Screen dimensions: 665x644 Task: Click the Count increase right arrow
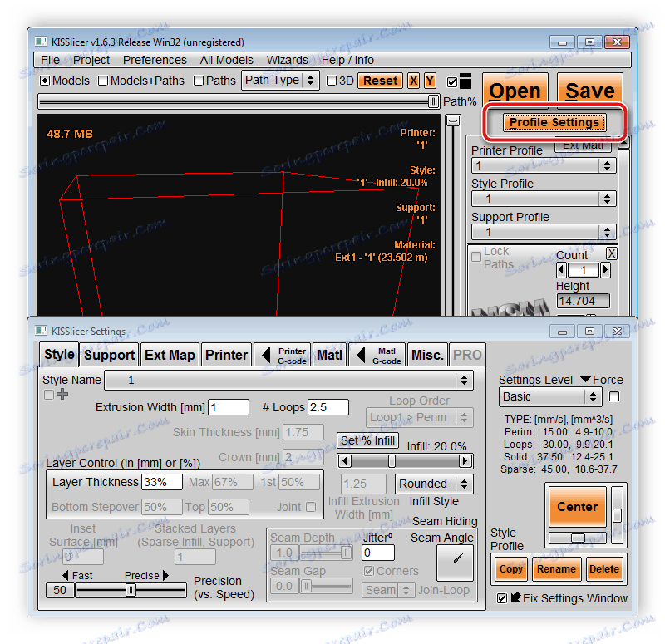pos(606,270)
